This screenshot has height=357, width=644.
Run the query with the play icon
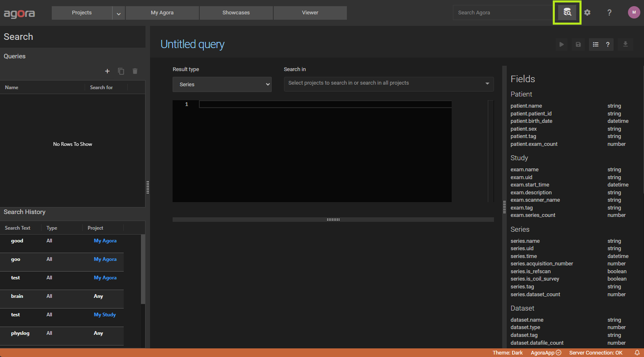pos(561,44)
